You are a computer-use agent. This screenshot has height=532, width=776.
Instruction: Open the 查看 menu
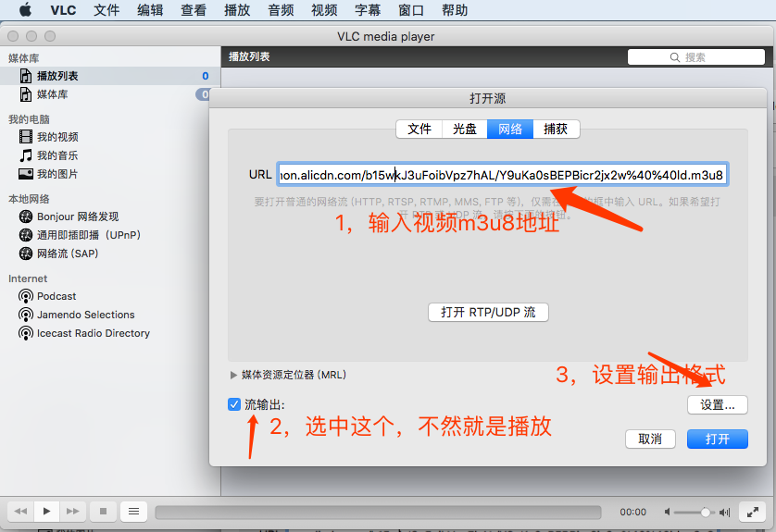tap(194, 10)
